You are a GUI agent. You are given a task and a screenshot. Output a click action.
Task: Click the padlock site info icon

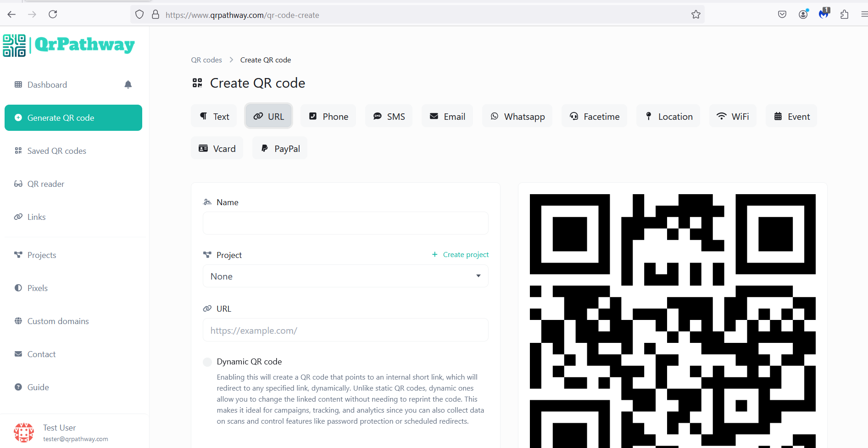click(156, 15)
